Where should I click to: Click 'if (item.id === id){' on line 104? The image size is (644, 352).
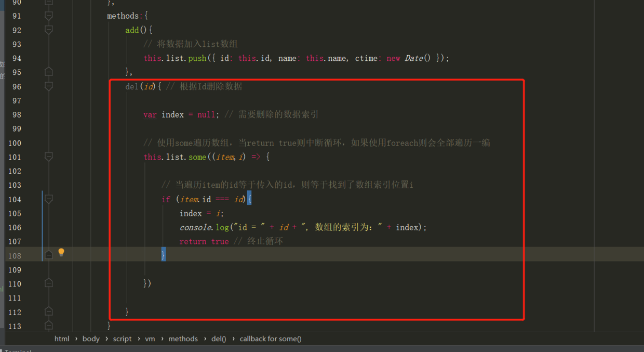click(x=207, y=199)
